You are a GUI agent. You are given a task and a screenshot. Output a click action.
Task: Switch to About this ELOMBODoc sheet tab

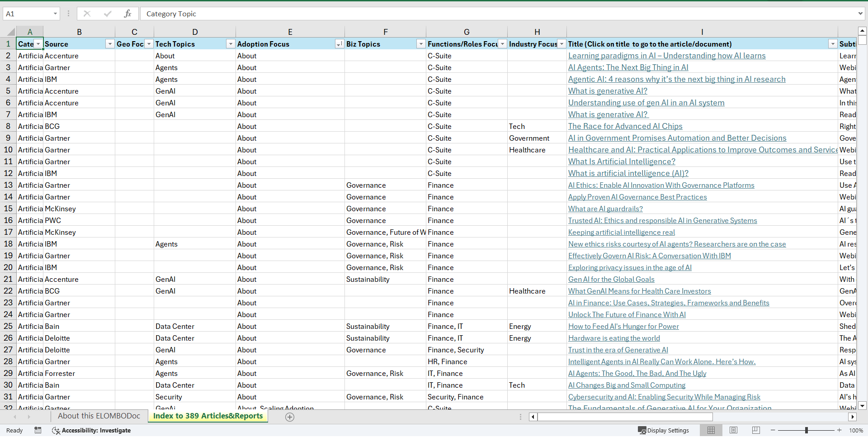(99, 416)
